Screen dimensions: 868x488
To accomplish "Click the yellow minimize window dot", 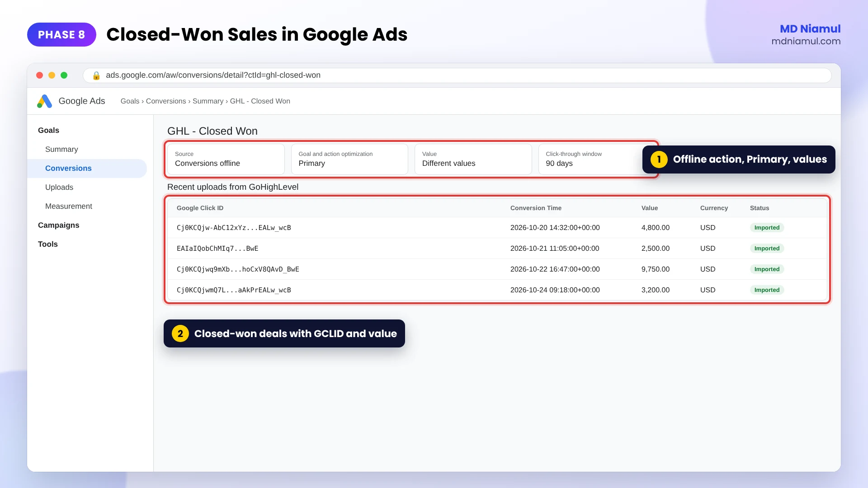I will 52,75.
